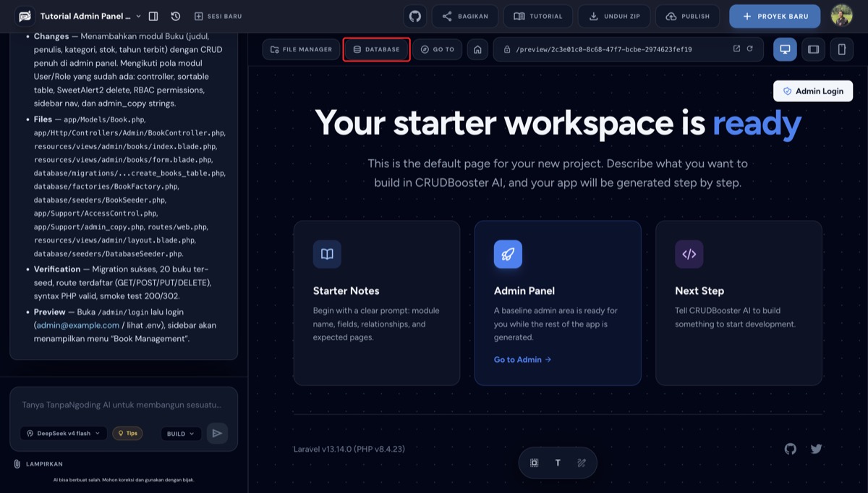The image size is (868, 493).
Task: Toggle the sidebar panel layout icon
Action: 153,16
